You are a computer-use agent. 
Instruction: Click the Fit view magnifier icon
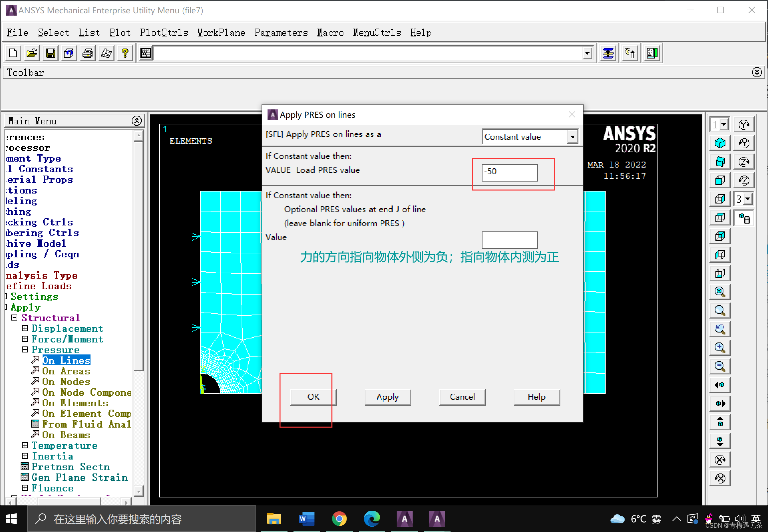tap(720, 292)
